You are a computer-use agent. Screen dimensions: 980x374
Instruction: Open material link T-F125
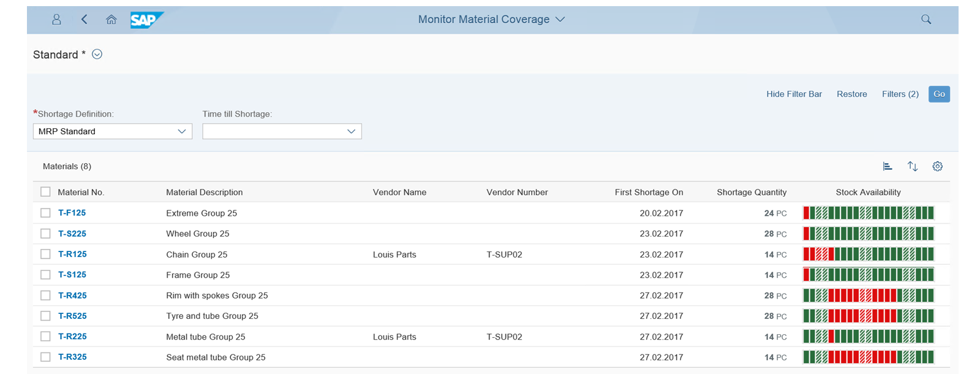[72, 213]
